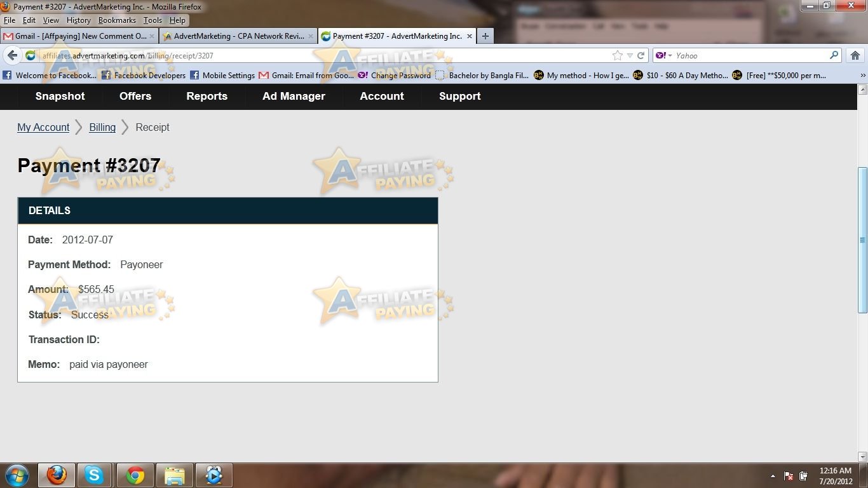The width and height of the screenshot is (868, 488).
Task: Open the File menu
Action: (10, 20)
